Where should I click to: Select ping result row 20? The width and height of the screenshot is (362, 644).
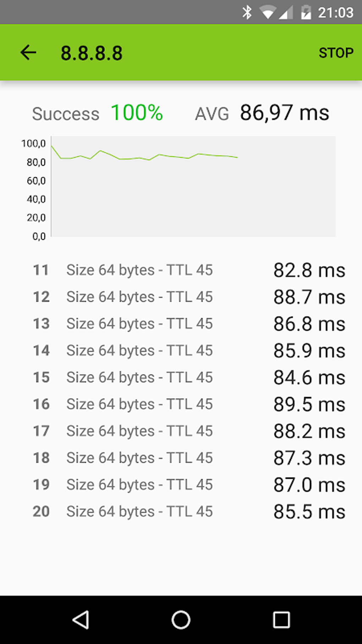[x=189, y=512]
